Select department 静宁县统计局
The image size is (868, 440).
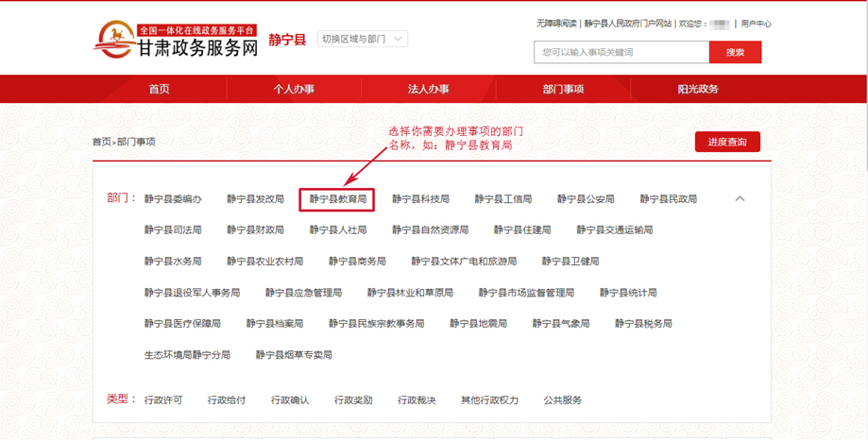628,292
